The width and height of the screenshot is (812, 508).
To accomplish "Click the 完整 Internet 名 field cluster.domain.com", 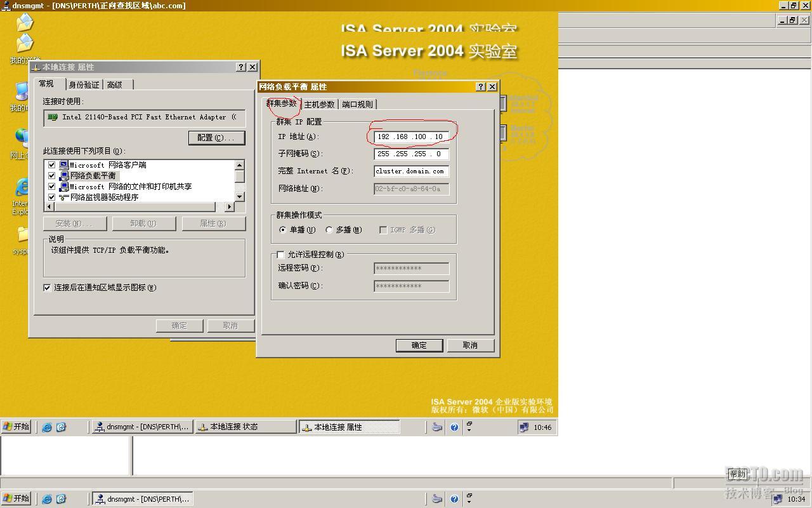I will pyautogui.click(x=412, y=171).
